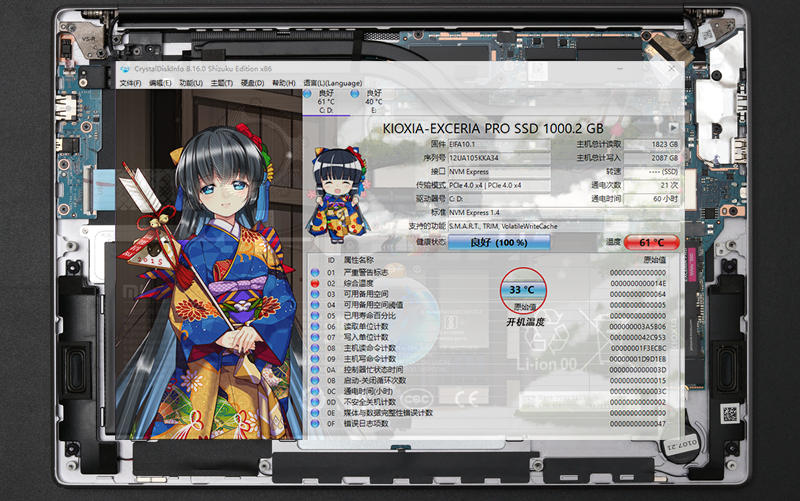Click the red status orb for 02 综合温度
800x501 pixels.
(315, 283)
